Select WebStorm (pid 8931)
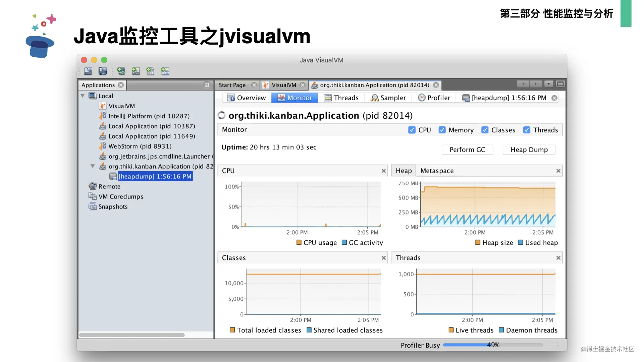The height and width of the screenshot is (362, 644). click(140, 146)
